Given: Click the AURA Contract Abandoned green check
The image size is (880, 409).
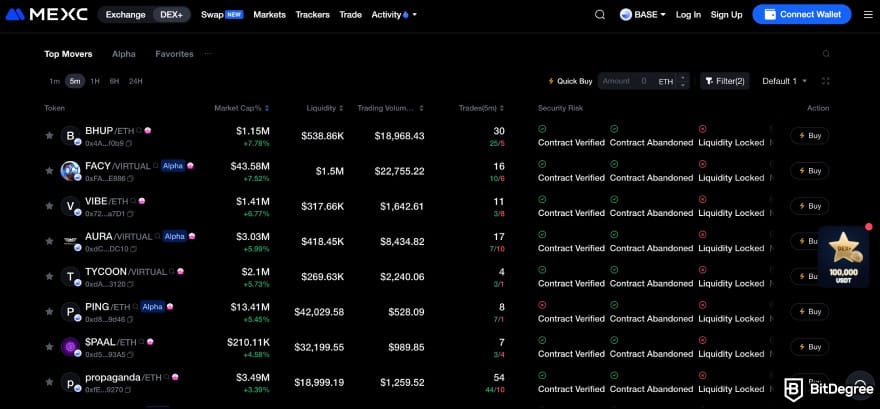Looking at the screenshot, I should click(x=614, y=235).
